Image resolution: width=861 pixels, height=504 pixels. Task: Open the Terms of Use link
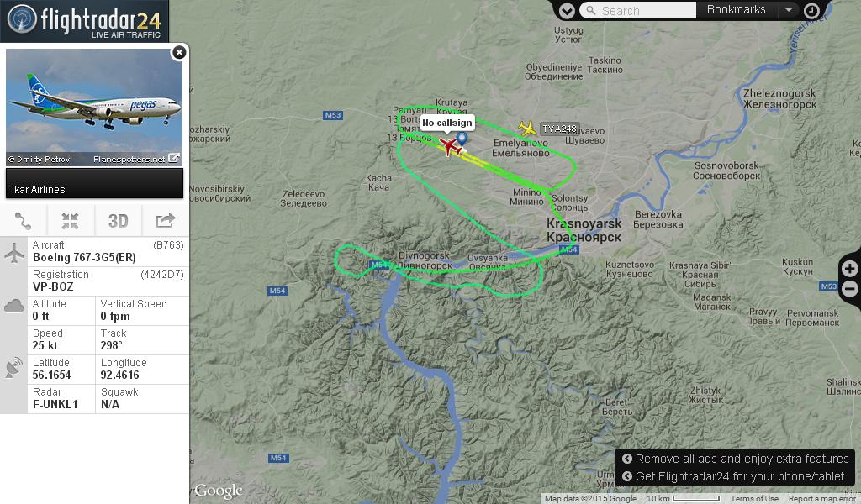tap(754, 498)
